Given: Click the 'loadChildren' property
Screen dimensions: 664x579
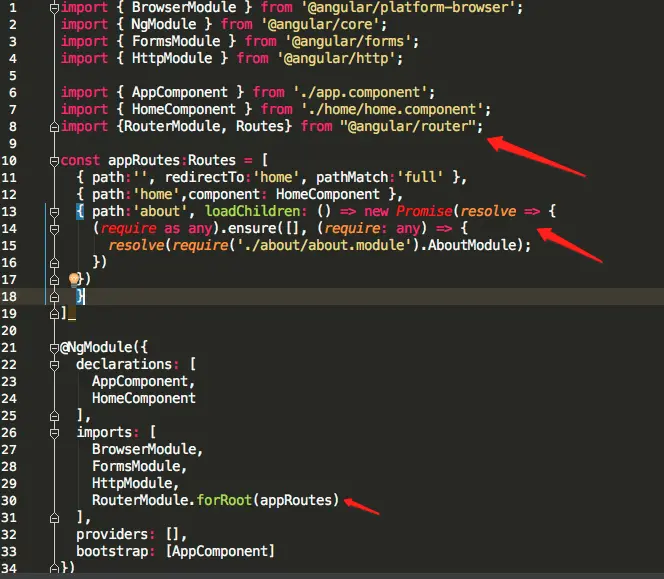Looking at the screenshot, I should [252, 211].
